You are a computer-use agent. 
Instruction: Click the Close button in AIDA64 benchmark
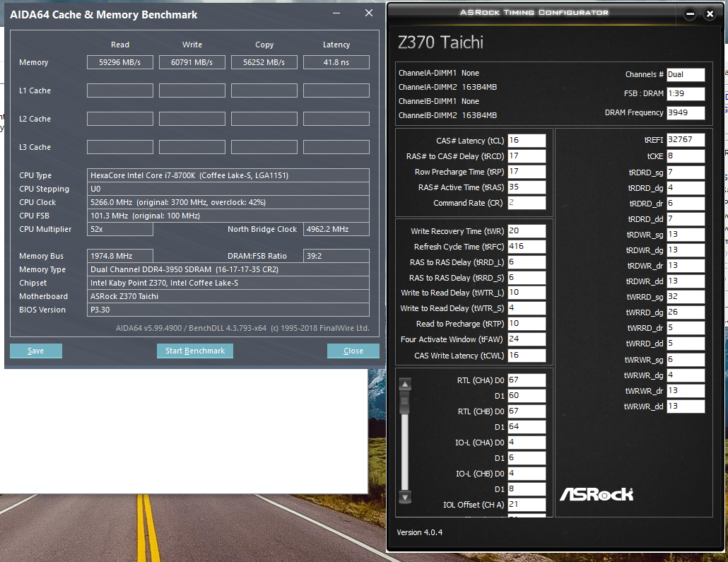tap(353, 351)
